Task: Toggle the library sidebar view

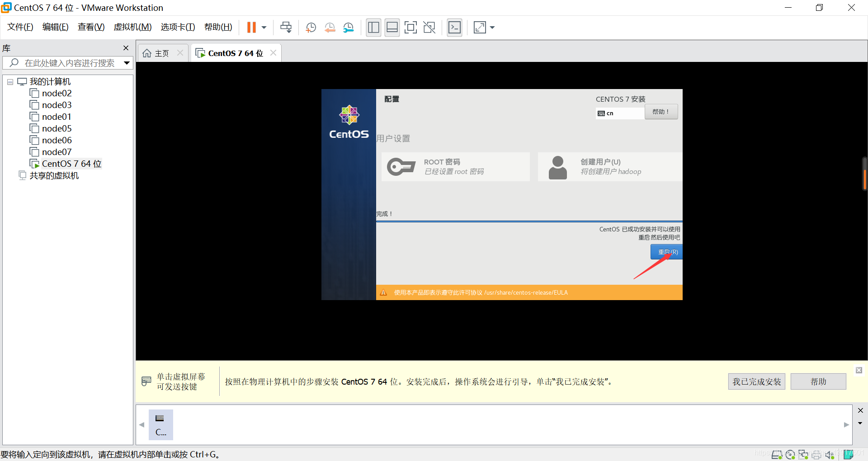Action: [x=373, y=28]
